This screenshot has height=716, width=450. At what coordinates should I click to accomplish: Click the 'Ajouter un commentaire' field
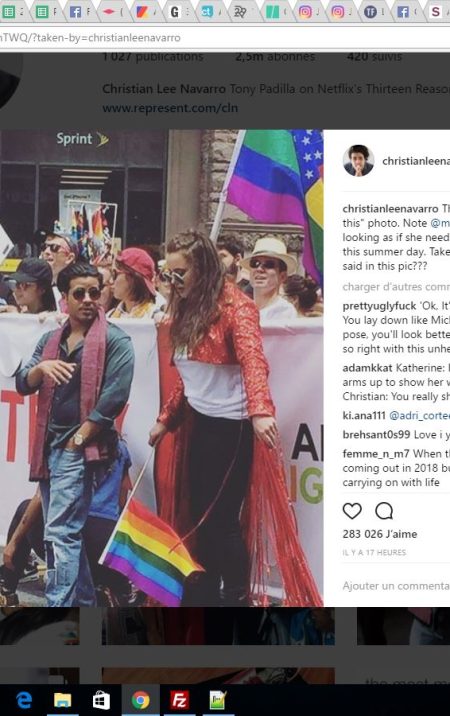[396, 585]
